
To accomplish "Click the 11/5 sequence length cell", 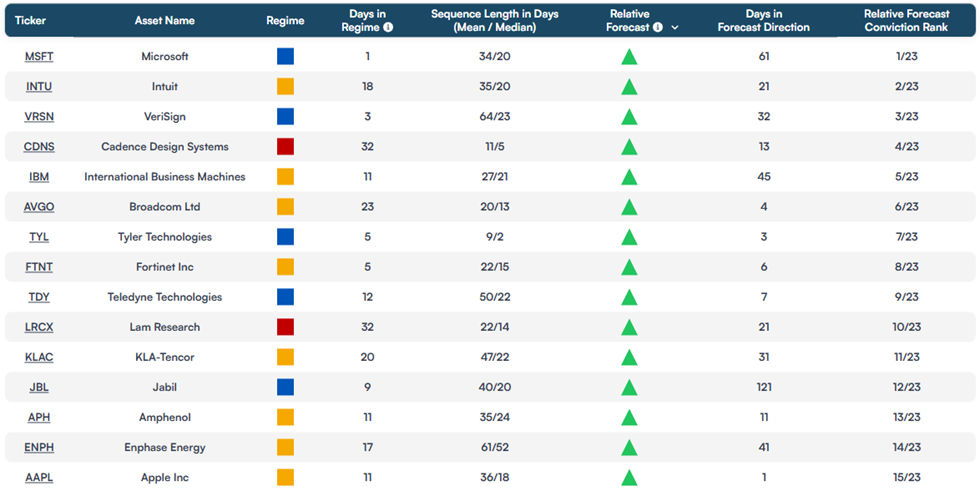I will 494,147.
